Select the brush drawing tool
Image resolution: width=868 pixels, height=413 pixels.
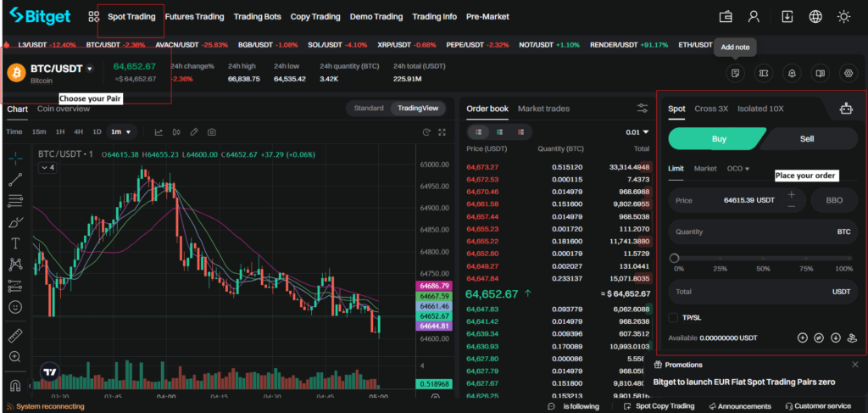(15, 222)
